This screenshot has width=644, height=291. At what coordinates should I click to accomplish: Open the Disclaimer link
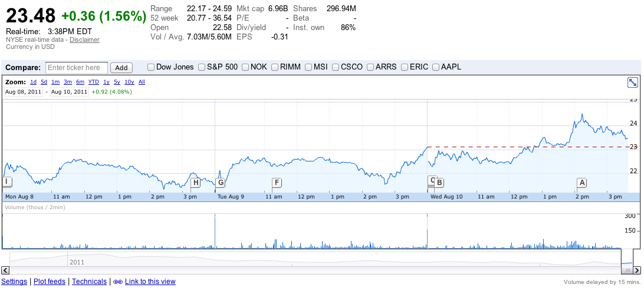pos(84,40)
